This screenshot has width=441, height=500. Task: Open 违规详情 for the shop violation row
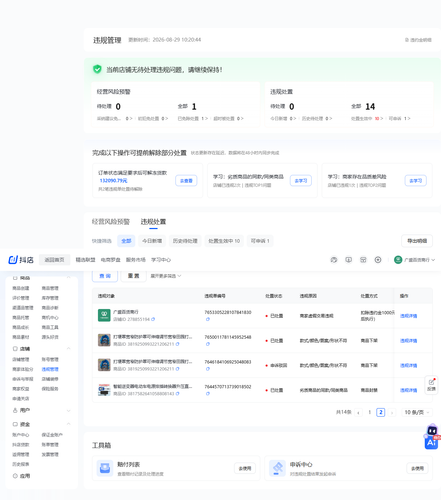(409, 316)
